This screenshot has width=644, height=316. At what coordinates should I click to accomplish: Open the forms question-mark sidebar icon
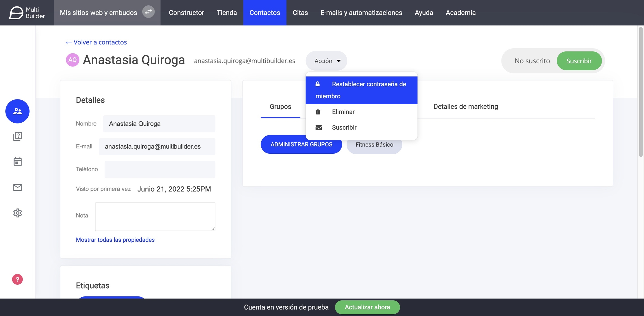coord(17,136)
